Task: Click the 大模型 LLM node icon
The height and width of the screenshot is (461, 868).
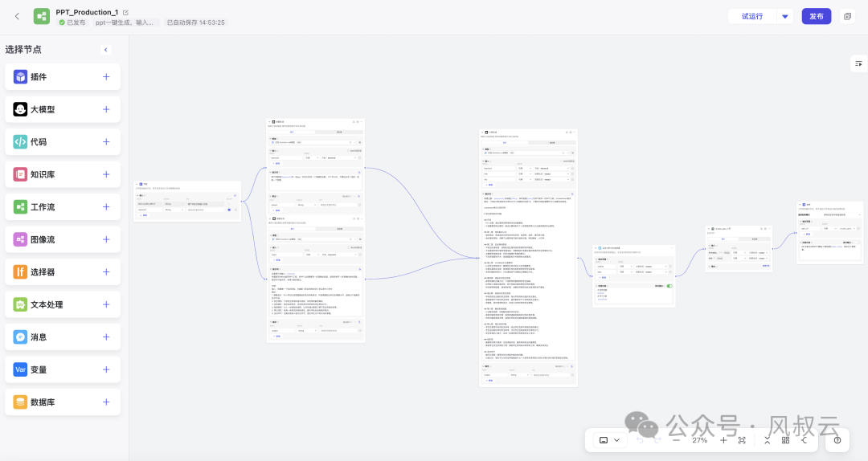Action: coord(20,109)
